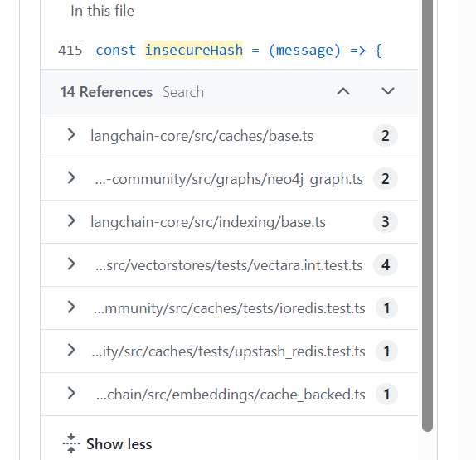Select the ...src/vectorstores/tests/vectara.int.test.ts entry
The height and width of the screenshot is (460, 476).
(x=229, y=265)
